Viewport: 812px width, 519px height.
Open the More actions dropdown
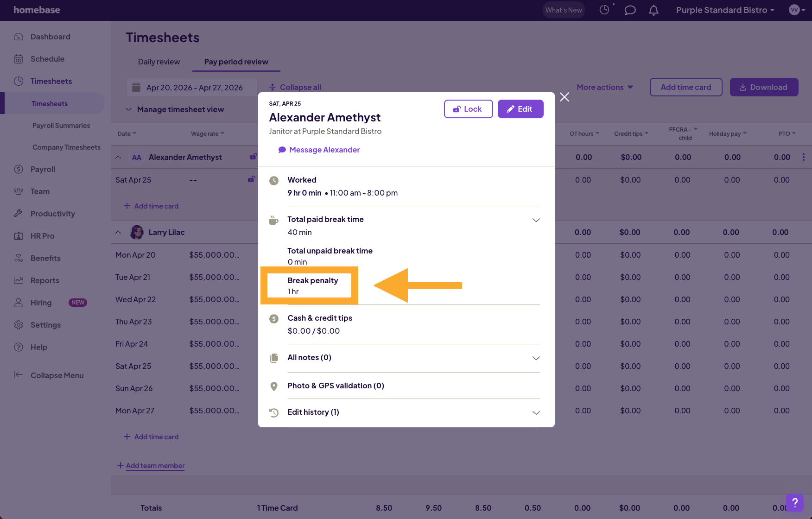605,87
